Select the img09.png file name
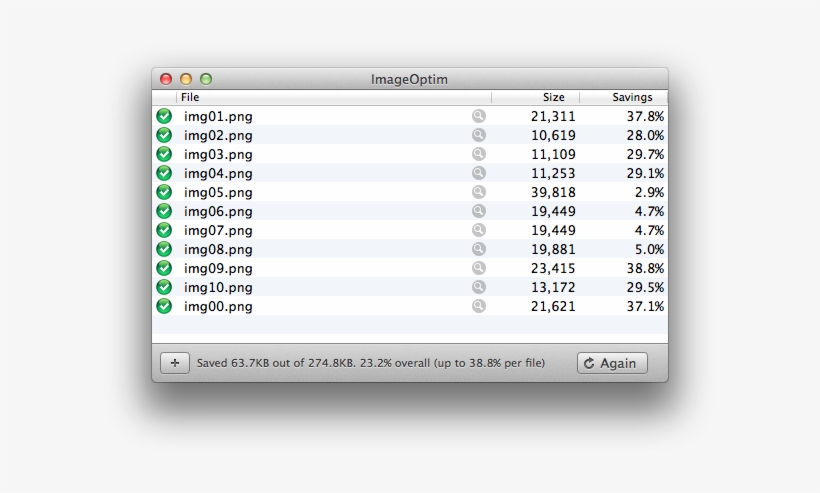The image size is (820, 493). click(x=218, y=269)
